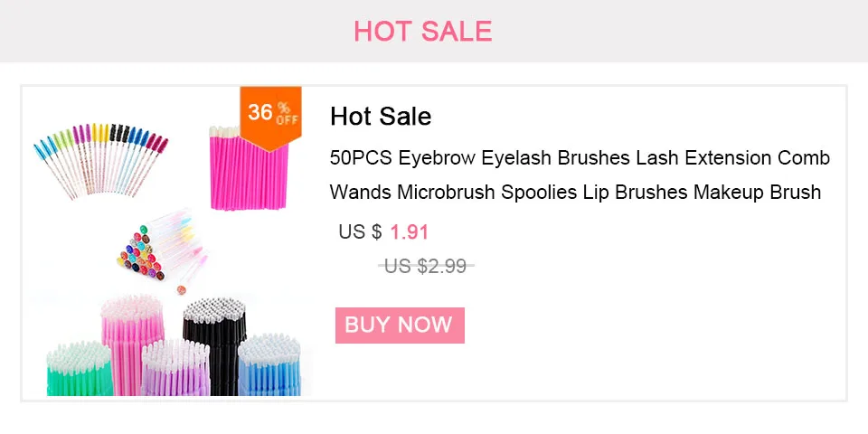
Task: Click the HOT SALE banner heading
Action: [422, 31]
